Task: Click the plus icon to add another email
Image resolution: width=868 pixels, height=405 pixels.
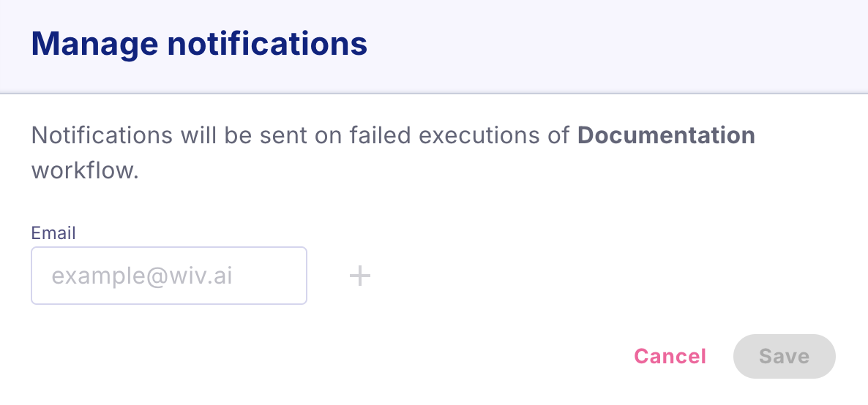Action: coord(359,276)
